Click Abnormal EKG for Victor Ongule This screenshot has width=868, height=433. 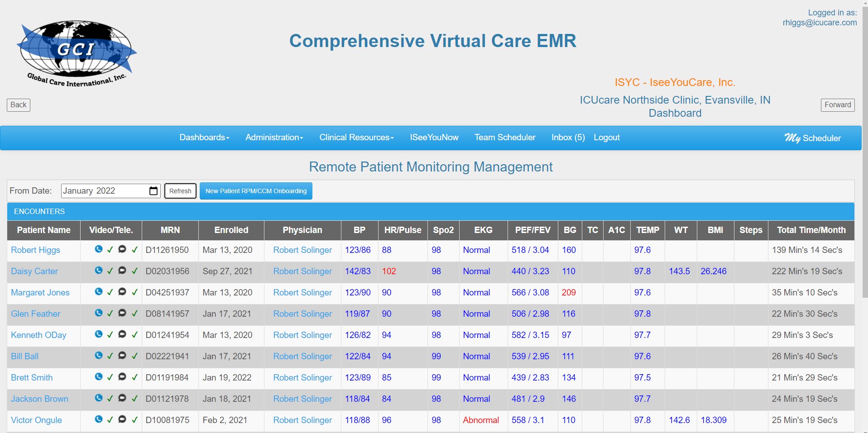(x=481, y=420)
